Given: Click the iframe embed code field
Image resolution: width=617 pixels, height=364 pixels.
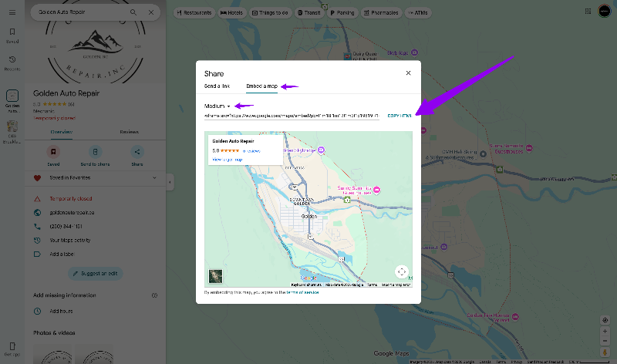Looking at the screenshot, I should [x=292, y=116].
